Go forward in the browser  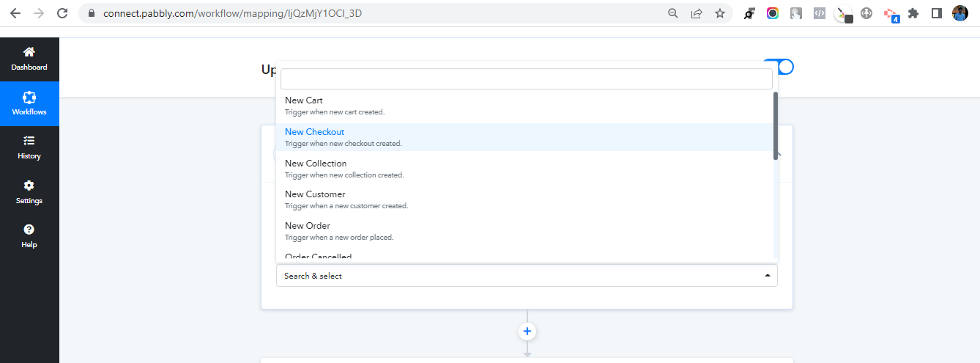tap(39, 13)
